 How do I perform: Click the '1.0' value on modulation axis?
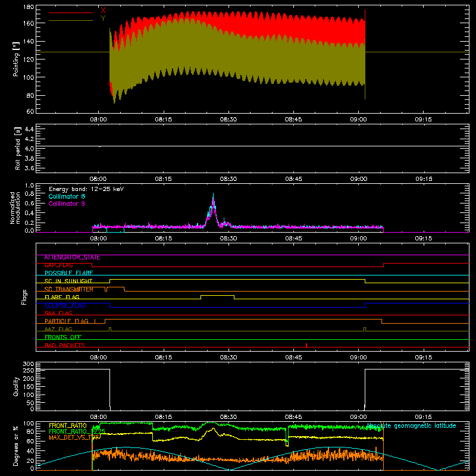point(29,186)
